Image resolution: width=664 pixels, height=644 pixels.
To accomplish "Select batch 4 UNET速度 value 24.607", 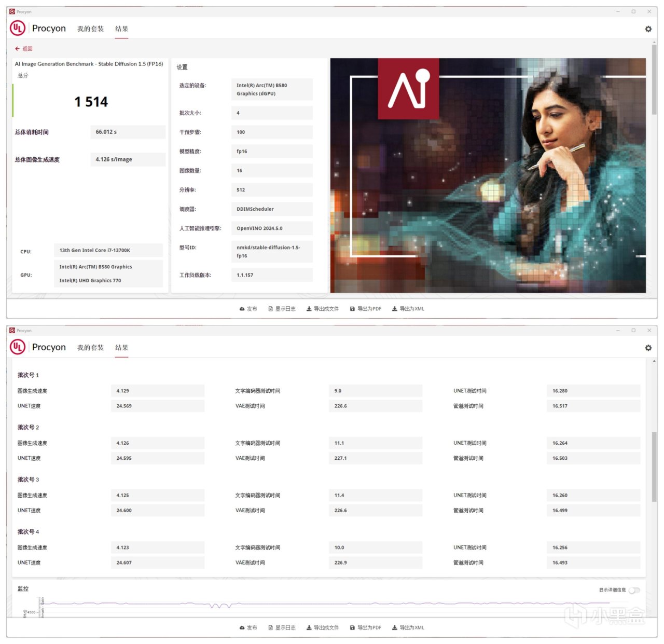I will [158, 563].
